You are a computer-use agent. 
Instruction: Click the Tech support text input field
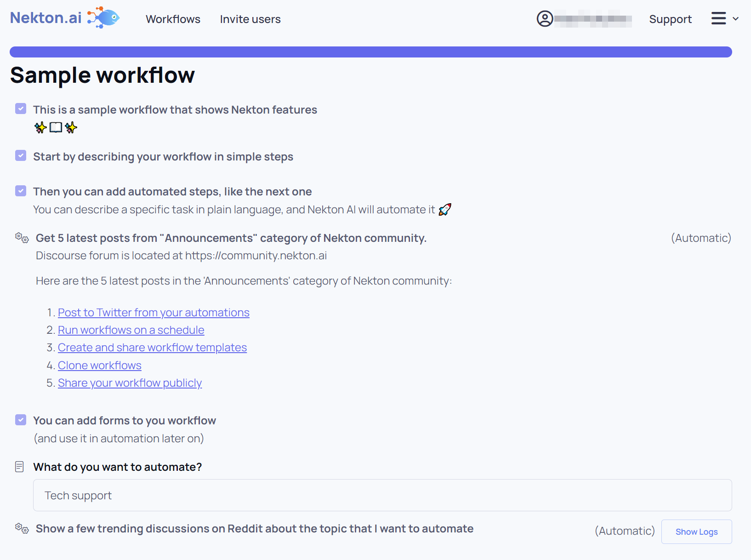[382, 495]
